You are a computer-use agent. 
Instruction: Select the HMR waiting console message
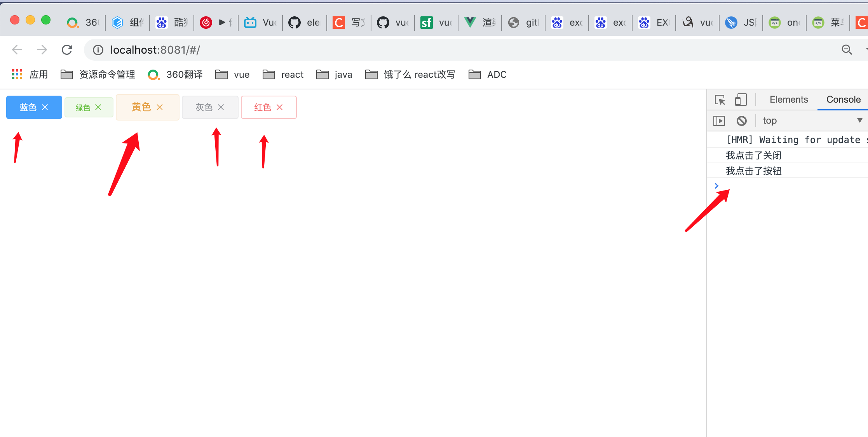(x=797, y=140)
